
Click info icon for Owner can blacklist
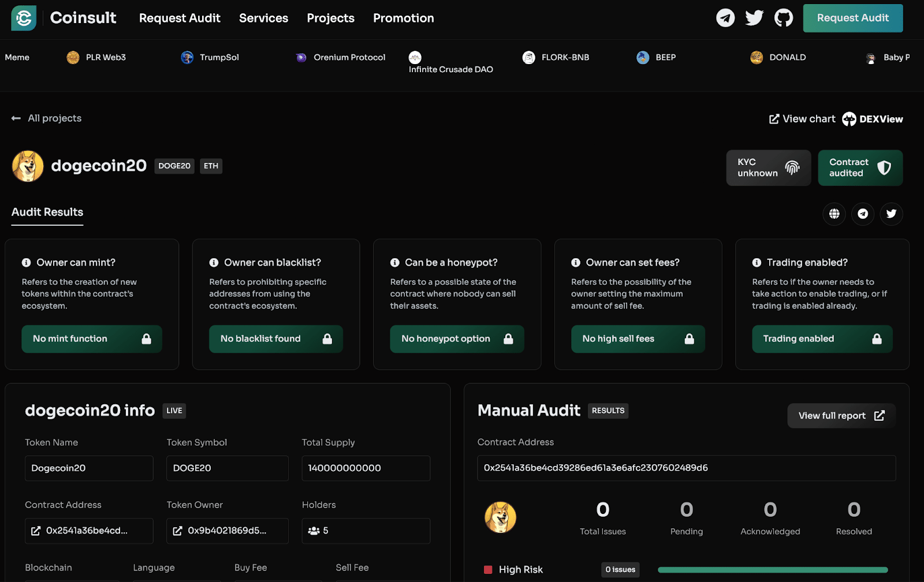pos(214,263)
